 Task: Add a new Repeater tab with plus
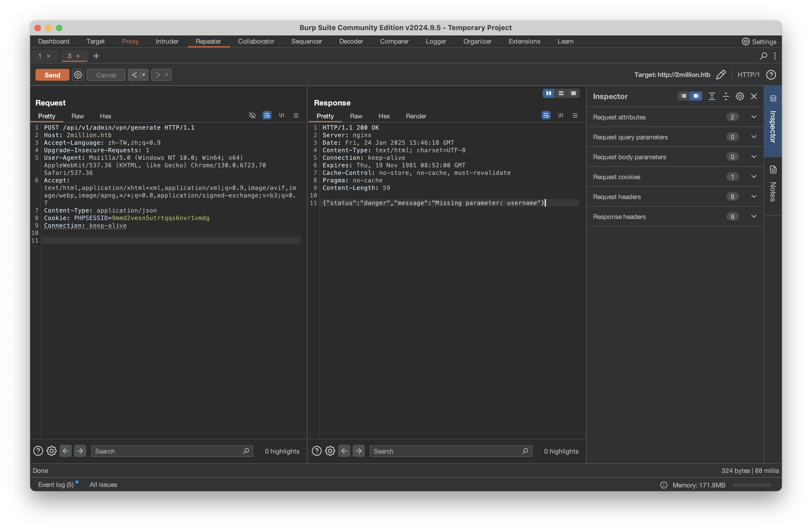click(x=96, y=56)
